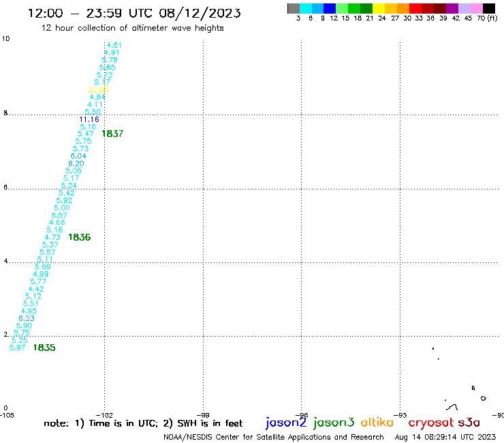Click the black swatch ending the color scale
504x443 pixels.
click(x=489, y=8)
